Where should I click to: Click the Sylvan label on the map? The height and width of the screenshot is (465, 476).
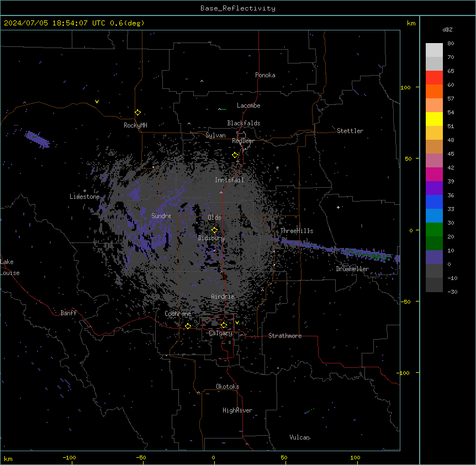point(215,135)
